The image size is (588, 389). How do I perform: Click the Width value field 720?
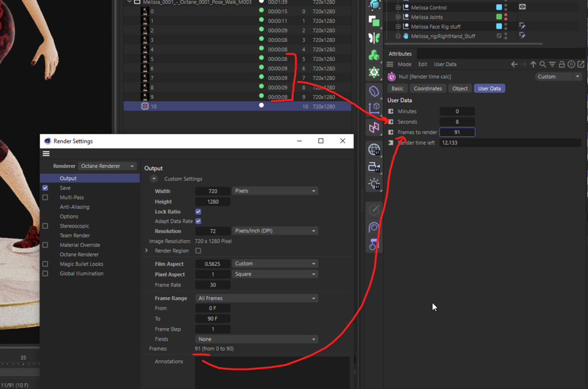pos(213,191)
